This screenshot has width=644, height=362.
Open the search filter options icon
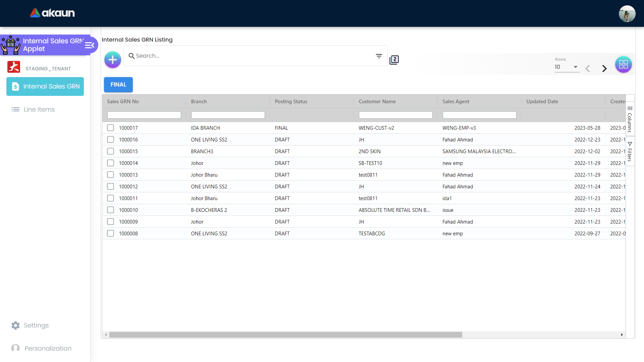point(379,56)
